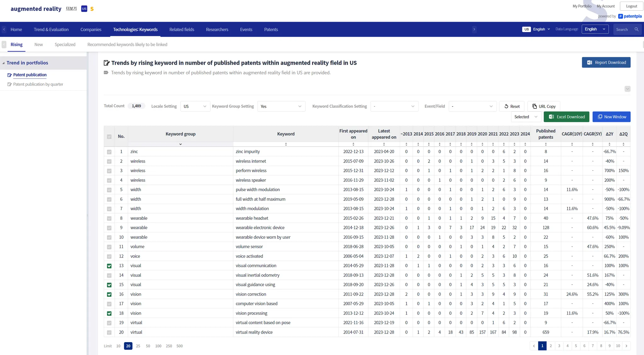This screenshot has height=355, width=644.
Task: Set row limit to 50
Action: pos(148,346)
